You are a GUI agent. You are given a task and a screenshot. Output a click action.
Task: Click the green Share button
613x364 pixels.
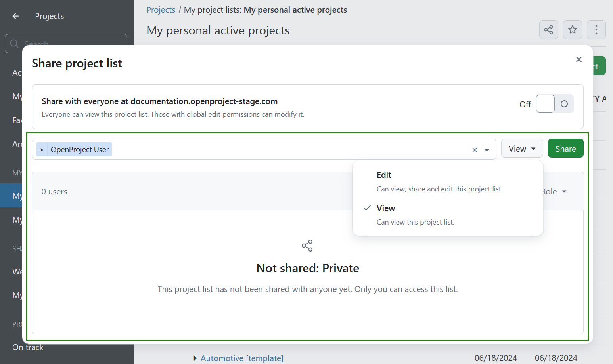565,148
